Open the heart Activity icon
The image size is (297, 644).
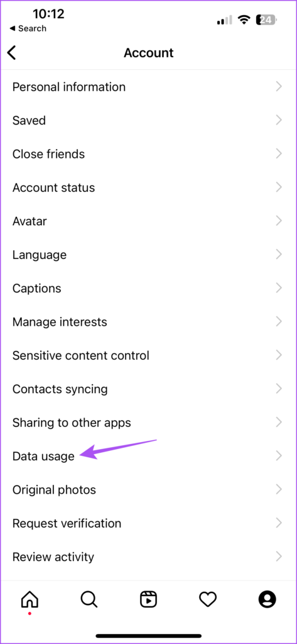pyautogui.click(x=208, y=599)
